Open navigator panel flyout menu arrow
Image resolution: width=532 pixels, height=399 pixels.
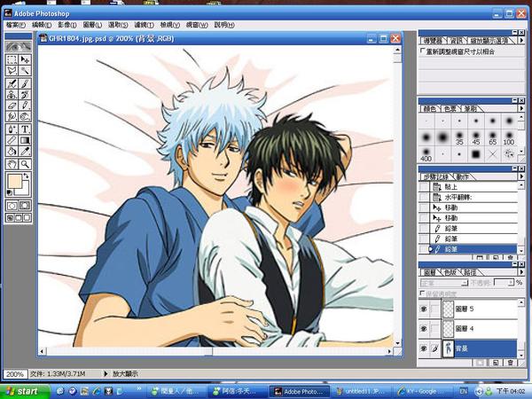point(521,41)
